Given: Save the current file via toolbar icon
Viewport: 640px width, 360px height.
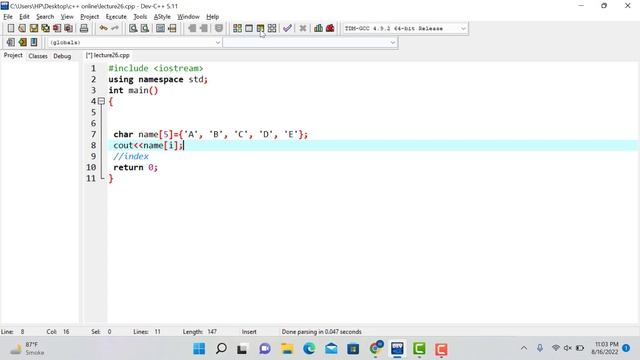Looking at the screenshot, I should pyautogui.click(x=34, y=28).
